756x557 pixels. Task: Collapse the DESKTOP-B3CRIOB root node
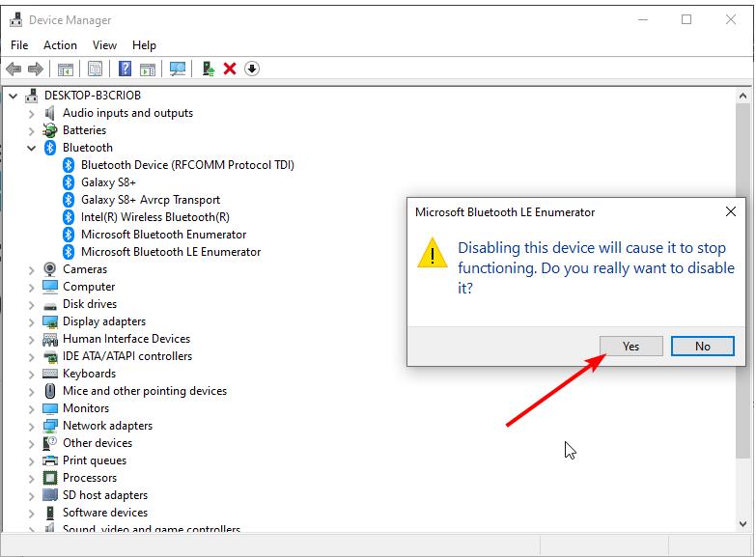pyautogui.click(x=14, y=96)
